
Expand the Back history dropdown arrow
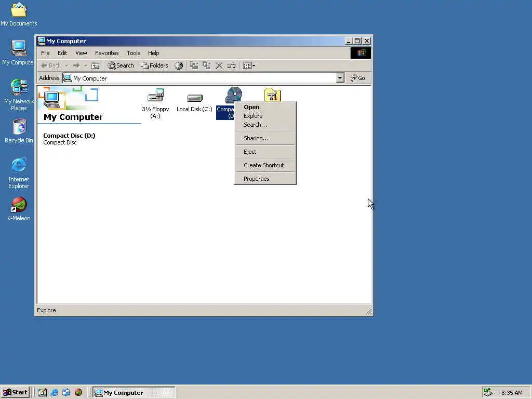(67, 65)
